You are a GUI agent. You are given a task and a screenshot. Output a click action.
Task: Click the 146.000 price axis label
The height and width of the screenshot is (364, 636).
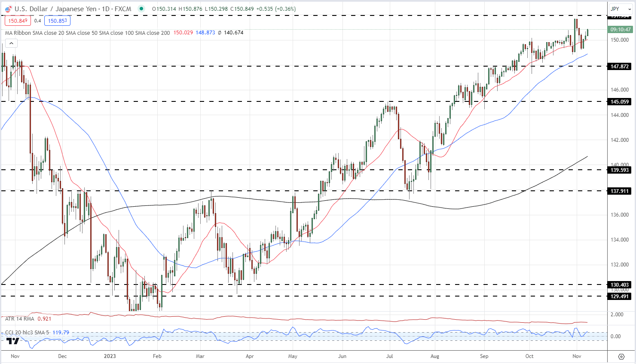620,90
